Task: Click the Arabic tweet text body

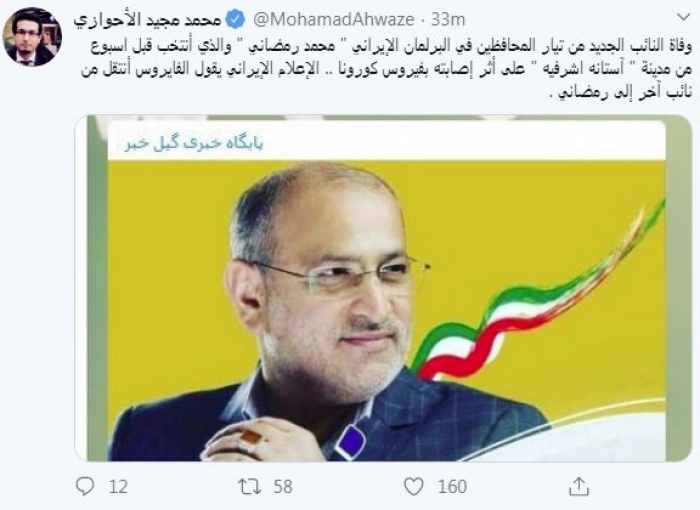Action: 386,70
